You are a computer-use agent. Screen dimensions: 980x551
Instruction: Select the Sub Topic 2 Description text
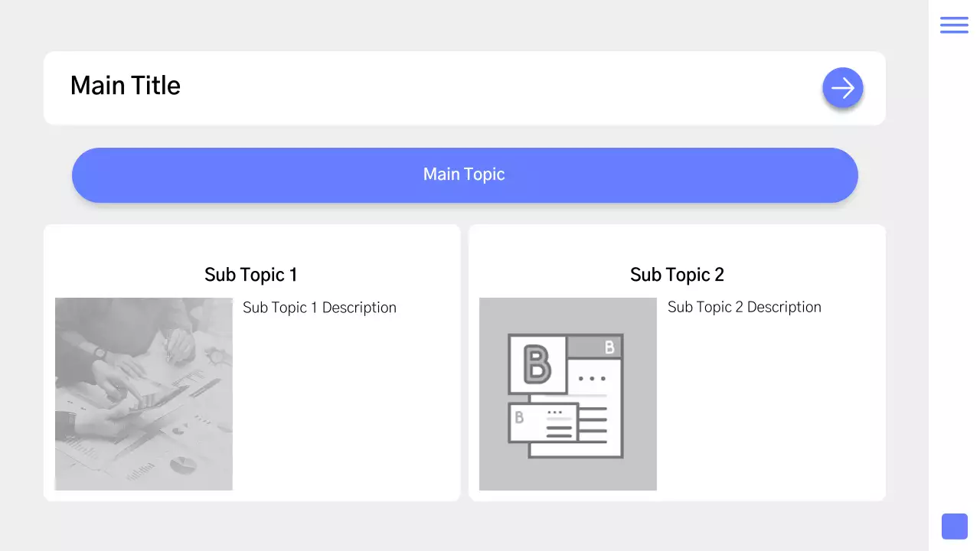(x=744, y=308)
